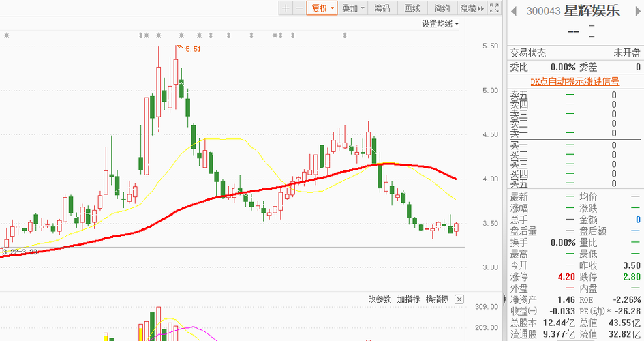Viewport: 644px width, 341px height.
Task: Click the 买五 order book row
Action: 574,183
